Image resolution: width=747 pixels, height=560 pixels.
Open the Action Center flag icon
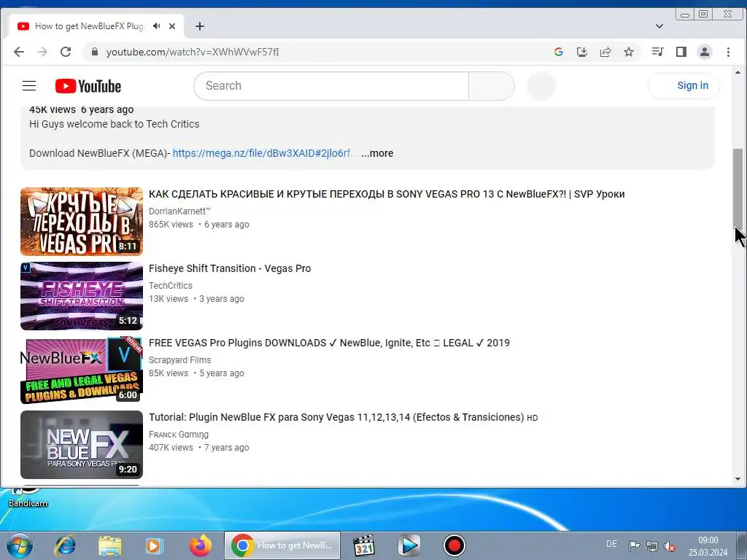(634, 545)
